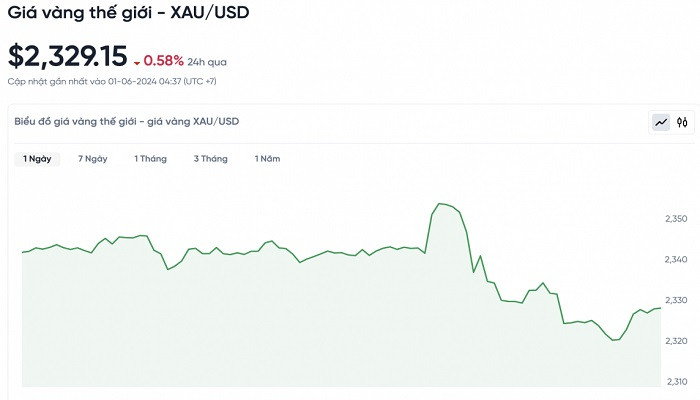Click the $2,329.15 gold price value

pyautogui.click(x=68, y=57)
